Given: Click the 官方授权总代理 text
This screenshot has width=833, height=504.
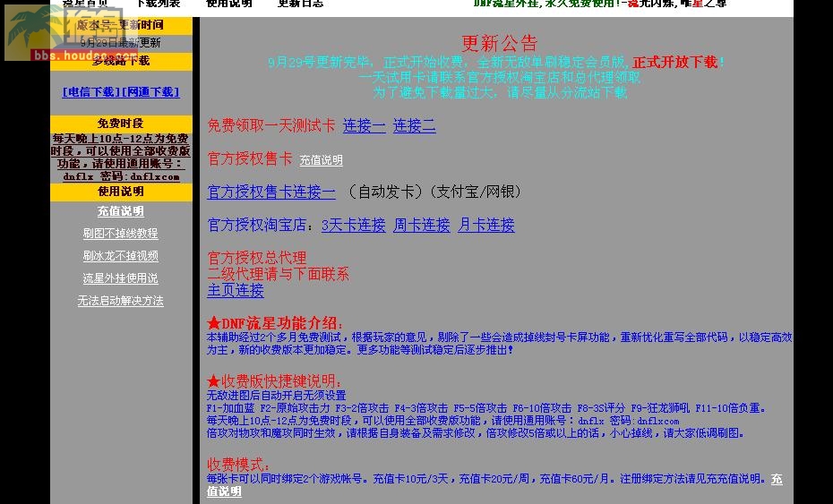Looking at the screenshot, I should click(x=256, y=258).
